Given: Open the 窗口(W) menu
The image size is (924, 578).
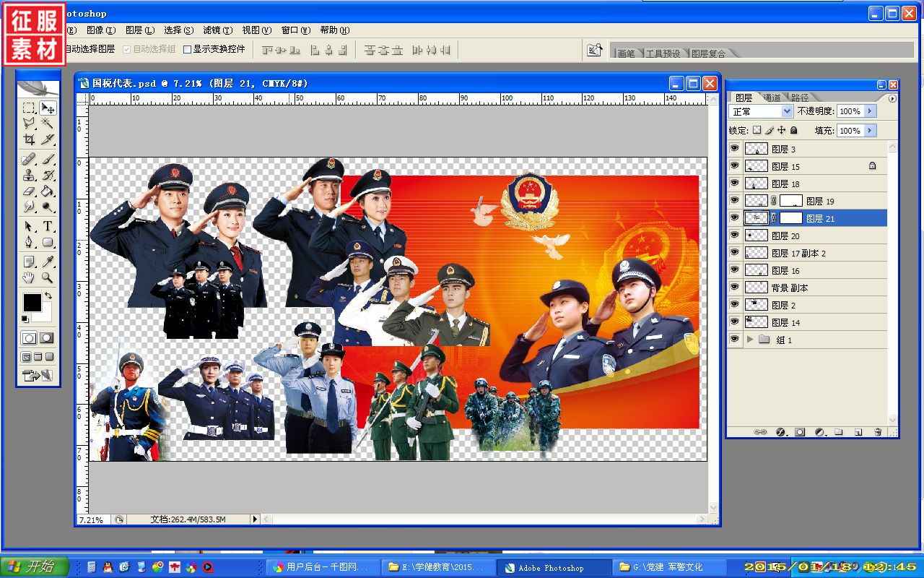Looking at the screenshot, I should [x=295, y=30].
